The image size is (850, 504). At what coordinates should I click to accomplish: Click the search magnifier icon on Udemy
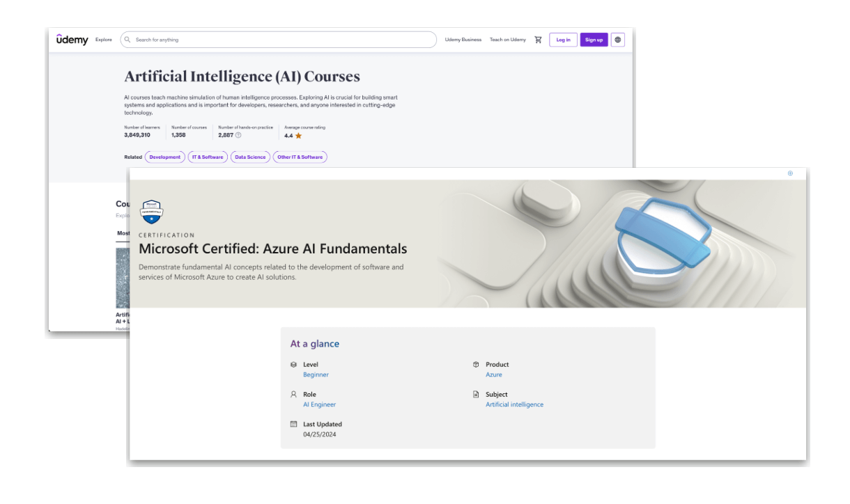127,40
